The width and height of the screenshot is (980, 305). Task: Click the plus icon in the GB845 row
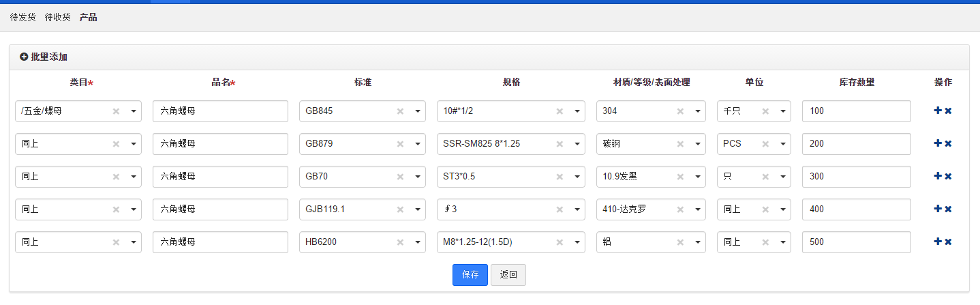point(938,111)
